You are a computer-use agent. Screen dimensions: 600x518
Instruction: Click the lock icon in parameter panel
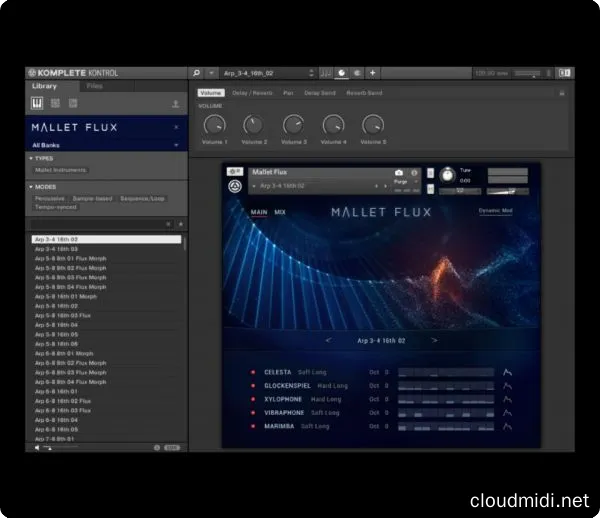pos(562,93)
